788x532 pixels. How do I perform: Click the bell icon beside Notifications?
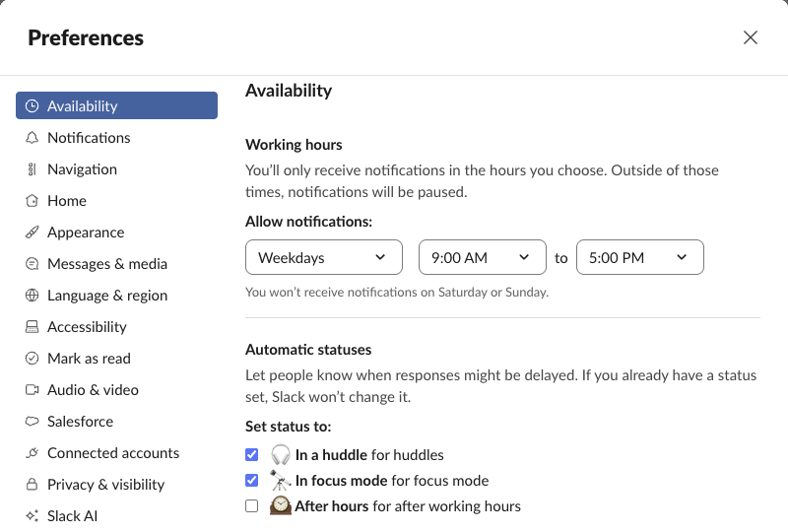(x=33, y=137)
